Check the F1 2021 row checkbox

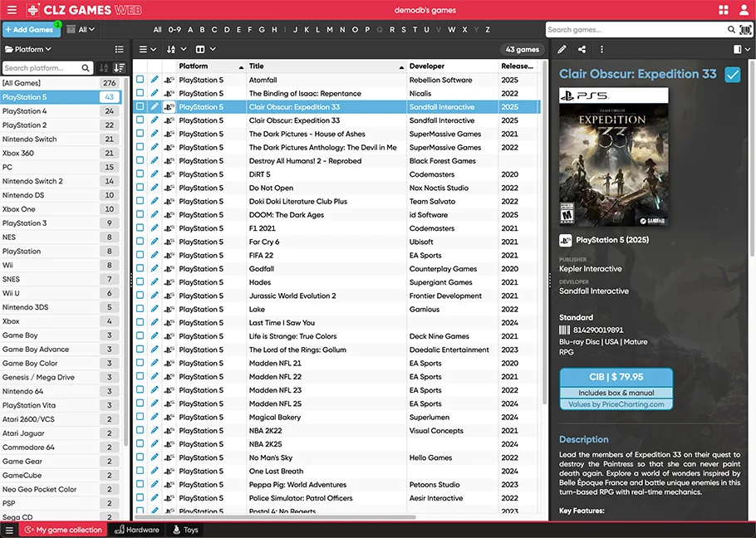click(140, 227)
